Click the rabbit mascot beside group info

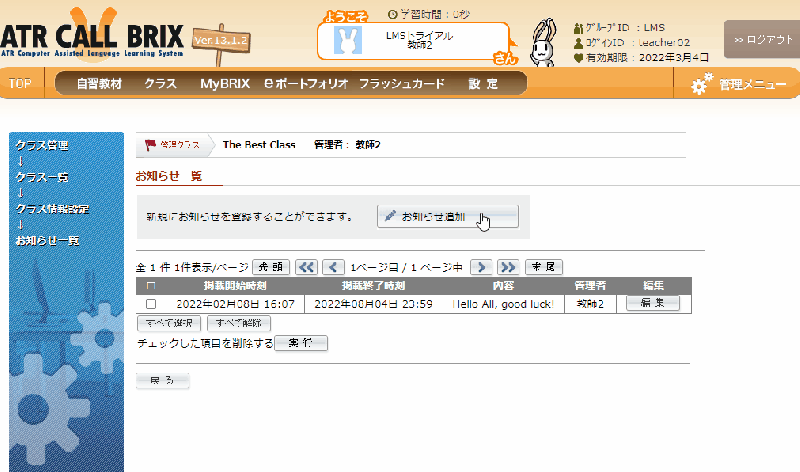pyautogui.click(x=543, y=42)
